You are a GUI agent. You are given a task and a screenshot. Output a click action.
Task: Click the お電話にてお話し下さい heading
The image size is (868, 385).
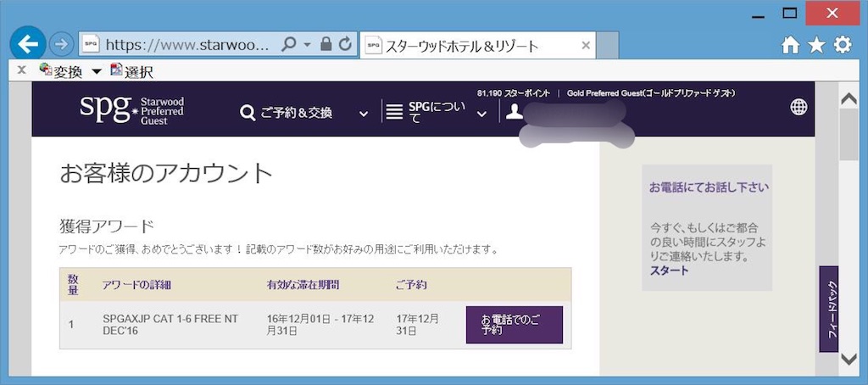tap(709, 187)
